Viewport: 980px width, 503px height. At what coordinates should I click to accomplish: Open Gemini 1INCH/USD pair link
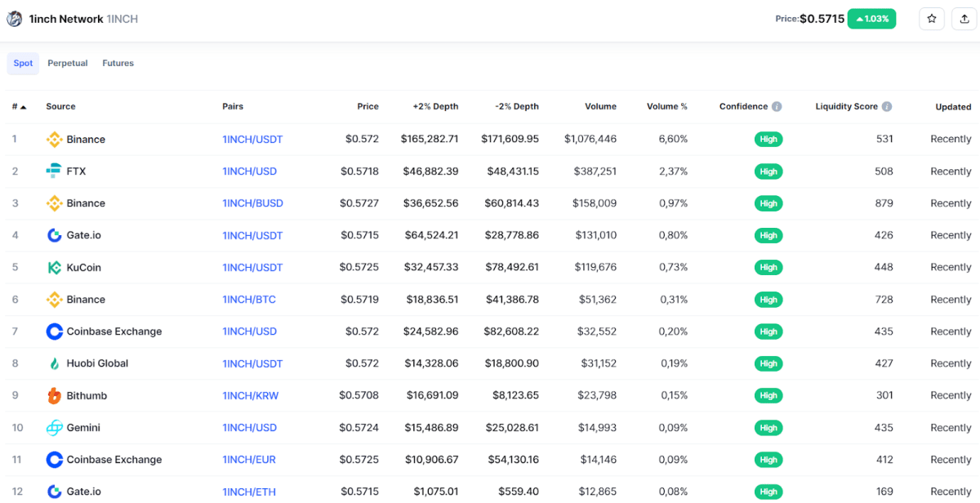click(249, 427)
